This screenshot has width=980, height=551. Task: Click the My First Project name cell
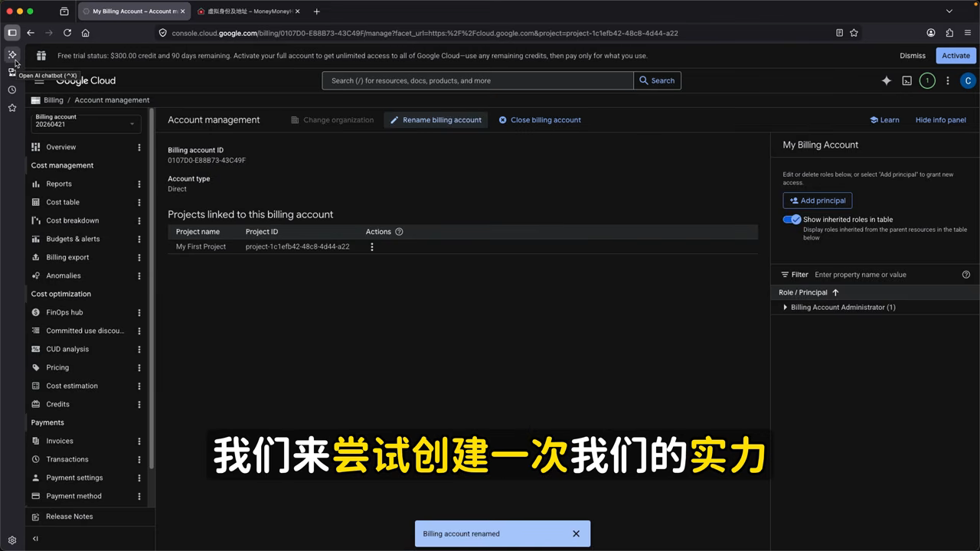tap(201, 246)
